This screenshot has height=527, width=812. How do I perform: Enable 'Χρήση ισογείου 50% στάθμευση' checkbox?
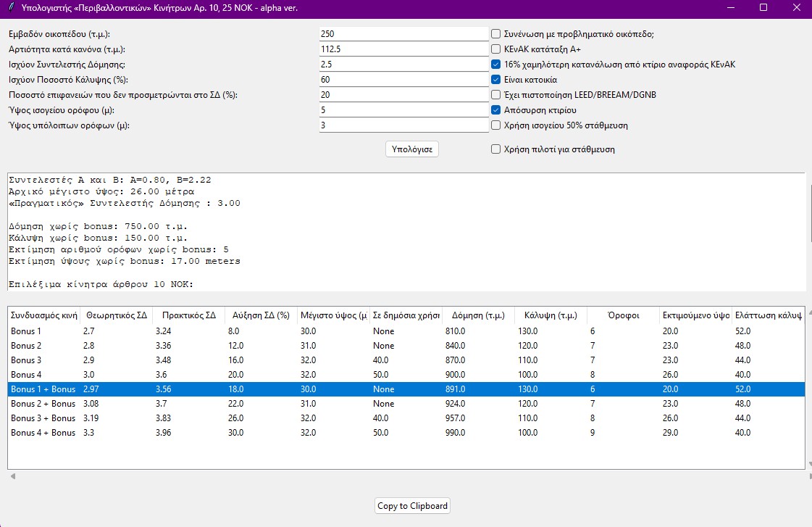[495, 125]
